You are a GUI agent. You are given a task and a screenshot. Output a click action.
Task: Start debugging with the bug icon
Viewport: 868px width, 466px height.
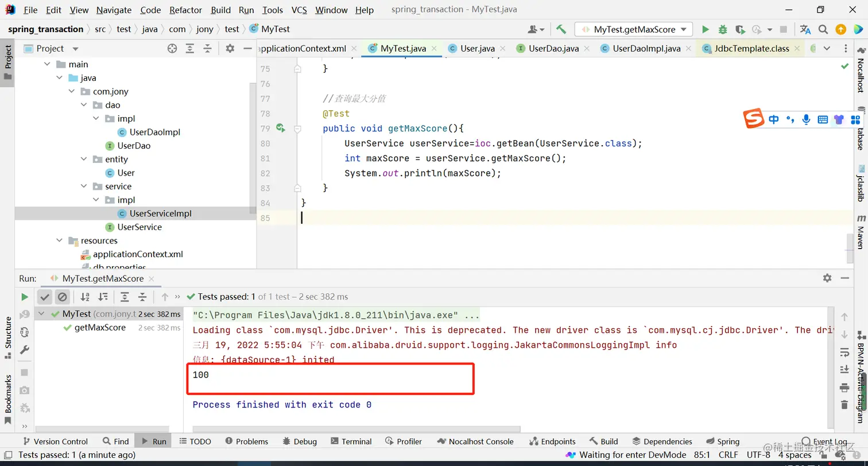pyautogui.click(x=723, y=29)
